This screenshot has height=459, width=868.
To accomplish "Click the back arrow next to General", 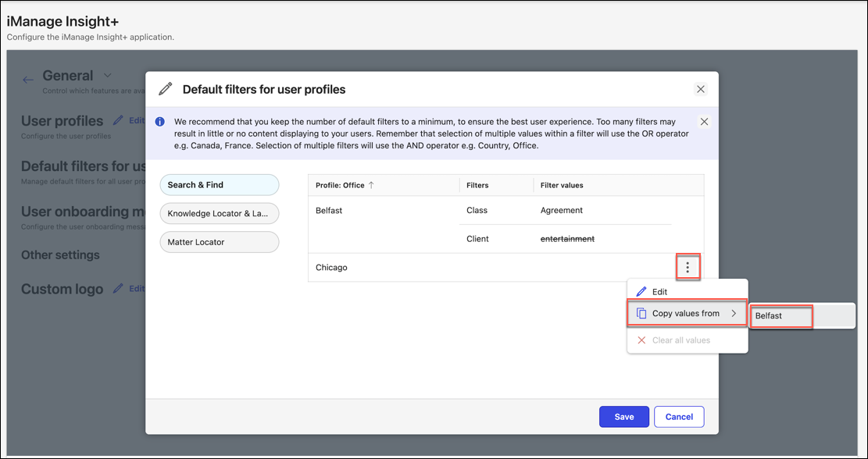I will point(28,80).
